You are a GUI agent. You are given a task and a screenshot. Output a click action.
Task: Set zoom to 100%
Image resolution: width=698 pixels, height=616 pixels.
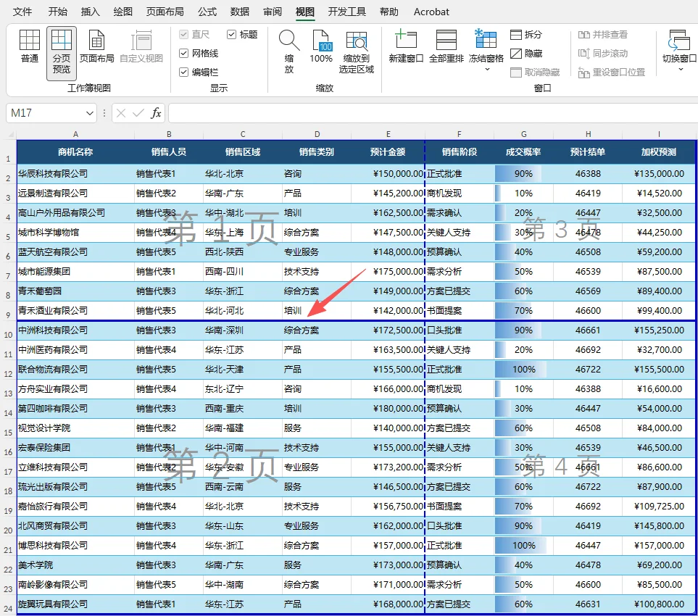[x=321, y=46]
